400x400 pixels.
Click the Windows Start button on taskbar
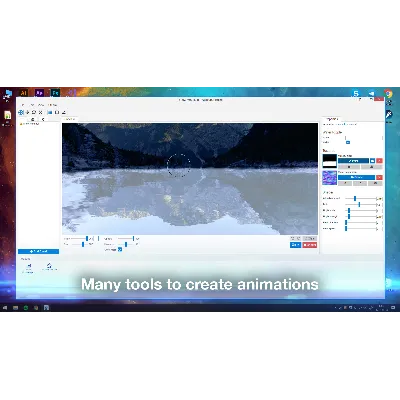[5, 307]
